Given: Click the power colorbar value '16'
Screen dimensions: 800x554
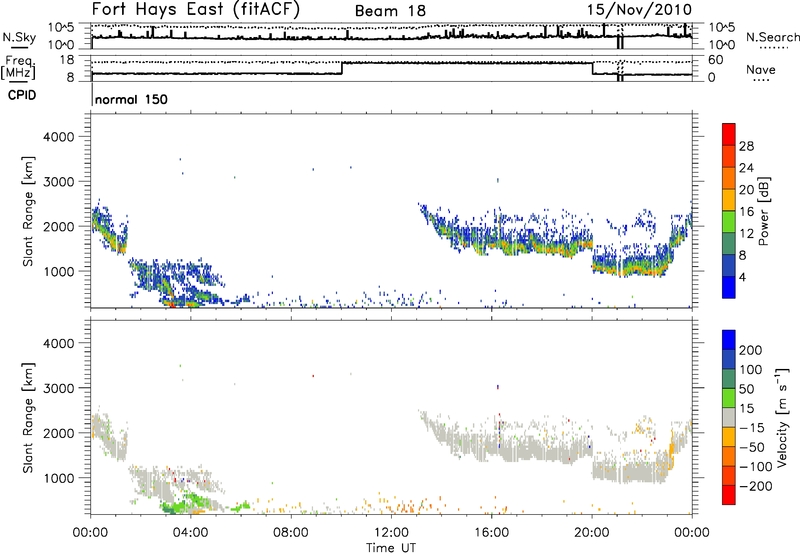Looking at the screenshot, I should [x=746, y=212].
